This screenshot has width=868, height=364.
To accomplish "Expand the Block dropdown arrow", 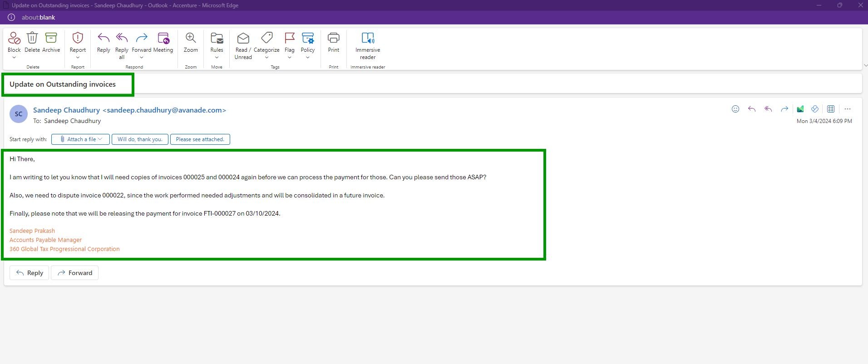I will click(x=14, y=58).
